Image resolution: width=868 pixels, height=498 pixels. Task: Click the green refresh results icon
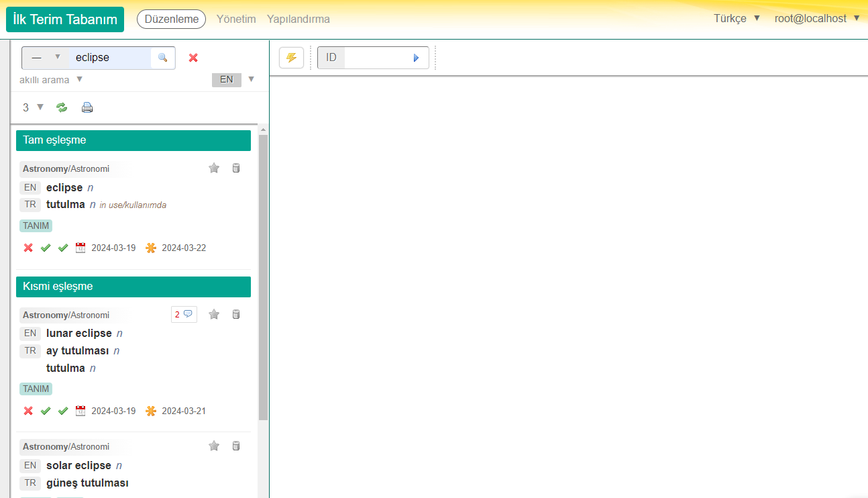point(62,107)
